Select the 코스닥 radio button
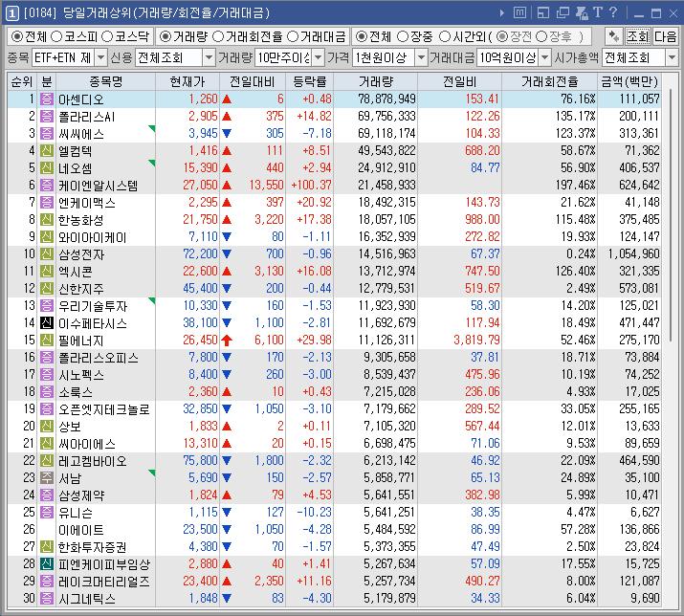Image resolution: width=684 pixels, height=616 pixels. coord(107,36)
